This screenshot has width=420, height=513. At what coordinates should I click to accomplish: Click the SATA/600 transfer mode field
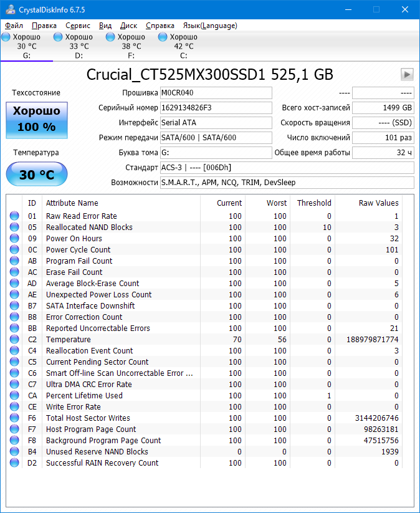click(x=216, y=138)
